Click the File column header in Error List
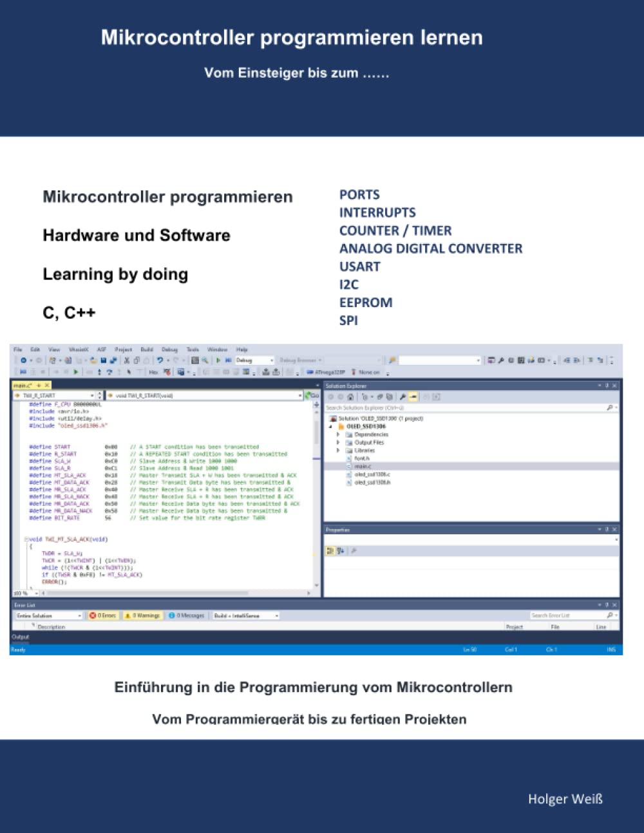Viewport: 644px width, 833px height. coord(555,626)
